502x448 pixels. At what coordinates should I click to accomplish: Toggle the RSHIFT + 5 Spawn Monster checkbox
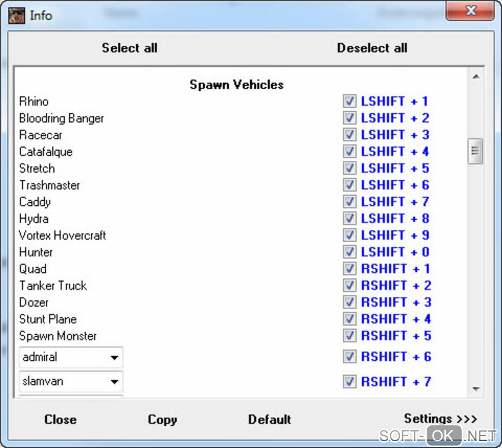click(349, 336)
